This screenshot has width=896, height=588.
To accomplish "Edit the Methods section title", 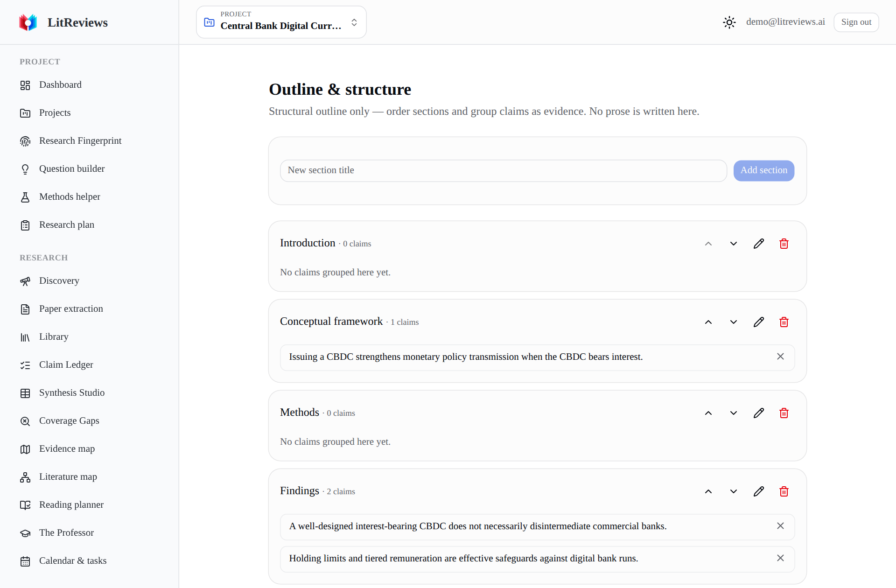I will pos(759,413).
